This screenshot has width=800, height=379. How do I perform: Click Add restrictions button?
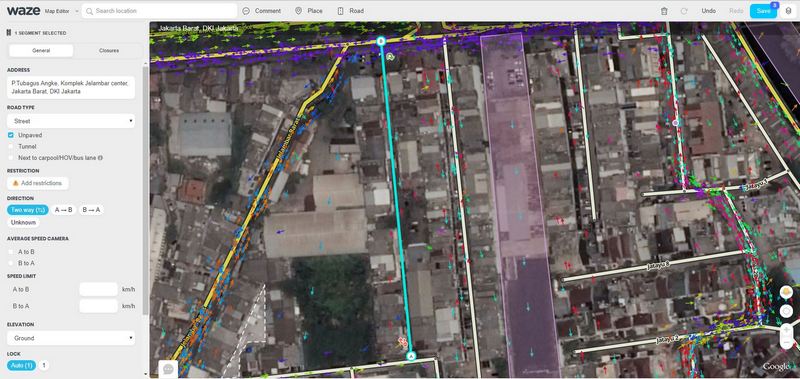38,183
